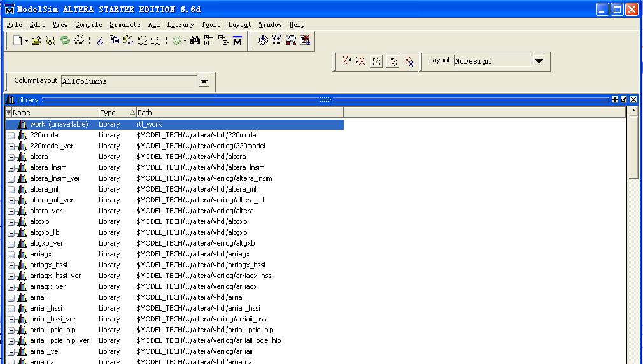
Task: Expand the 220model library
Action: tap(11, 136)
